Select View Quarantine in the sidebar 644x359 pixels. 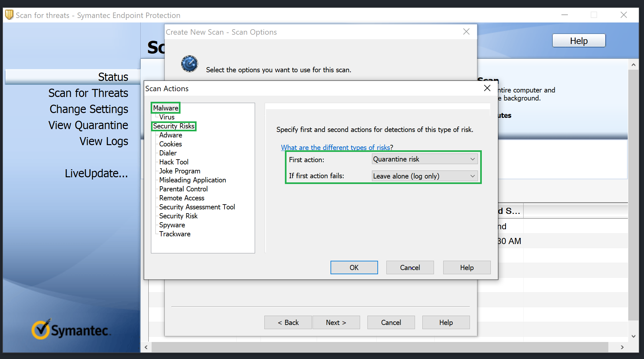click(x=88, y=125)
